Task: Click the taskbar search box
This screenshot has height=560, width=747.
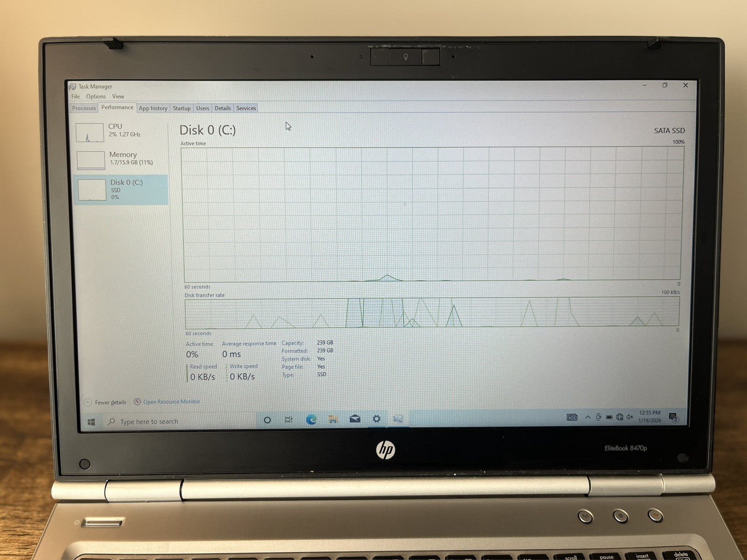Action: 180,421
